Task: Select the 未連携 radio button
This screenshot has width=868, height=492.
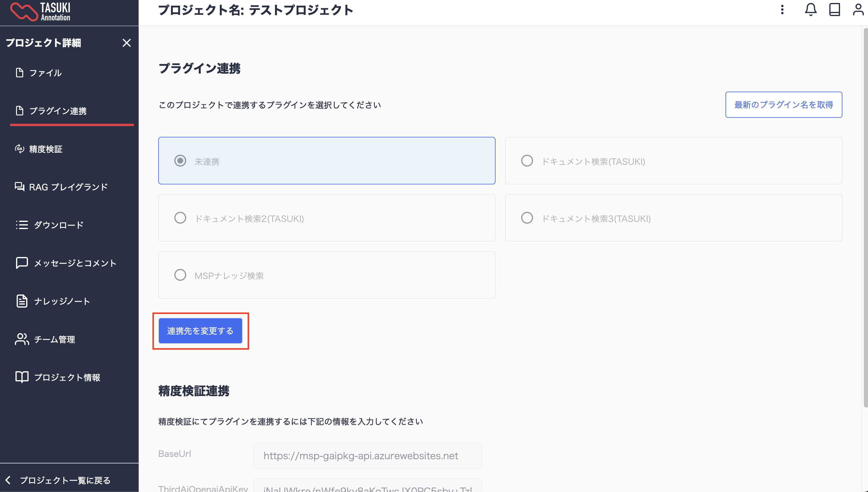Action: click(180, 161)
